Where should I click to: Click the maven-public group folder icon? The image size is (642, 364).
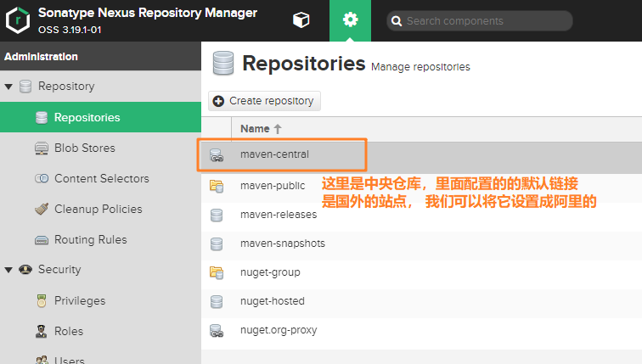click(x=217, y=186)
